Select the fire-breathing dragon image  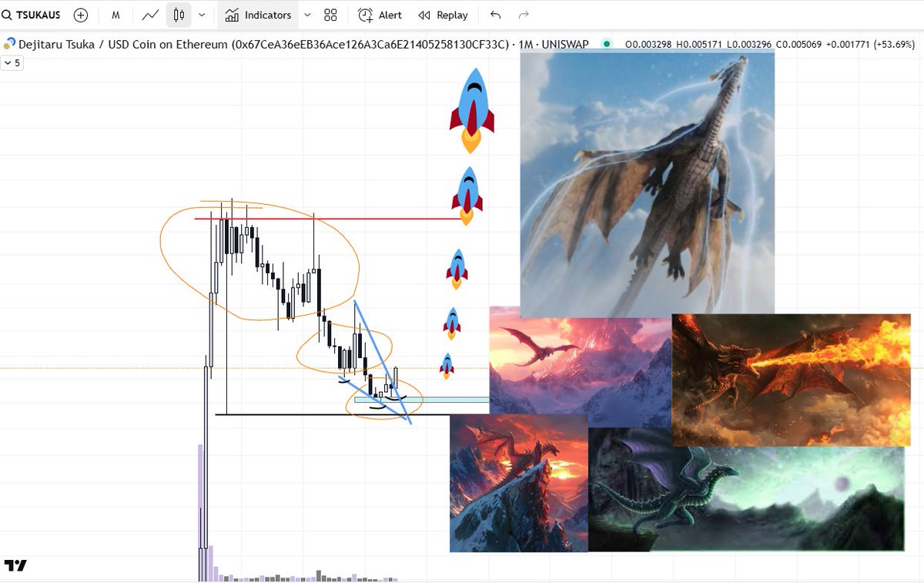point(791,380)
